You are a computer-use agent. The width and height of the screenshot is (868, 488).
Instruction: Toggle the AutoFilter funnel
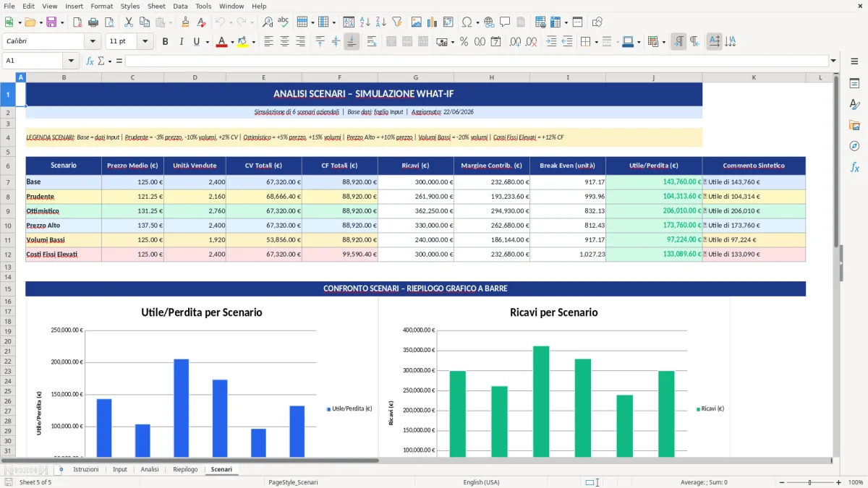(397, 22)
